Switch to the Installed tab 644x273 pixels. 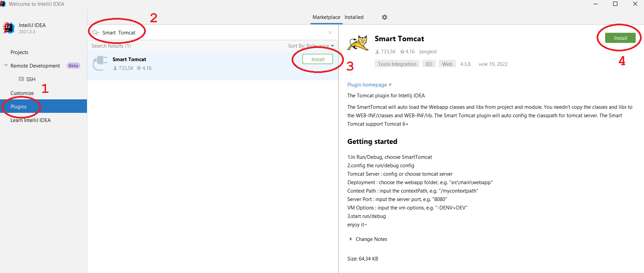point(354,17)
